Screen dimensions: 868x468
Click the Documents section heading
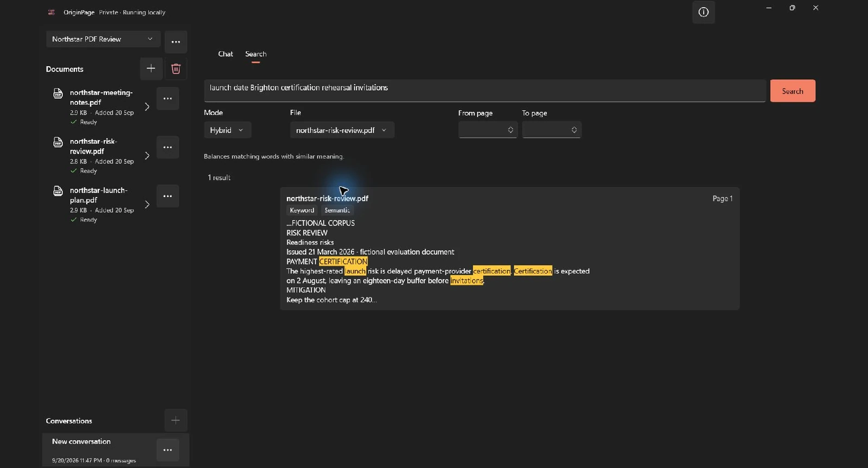65,69
